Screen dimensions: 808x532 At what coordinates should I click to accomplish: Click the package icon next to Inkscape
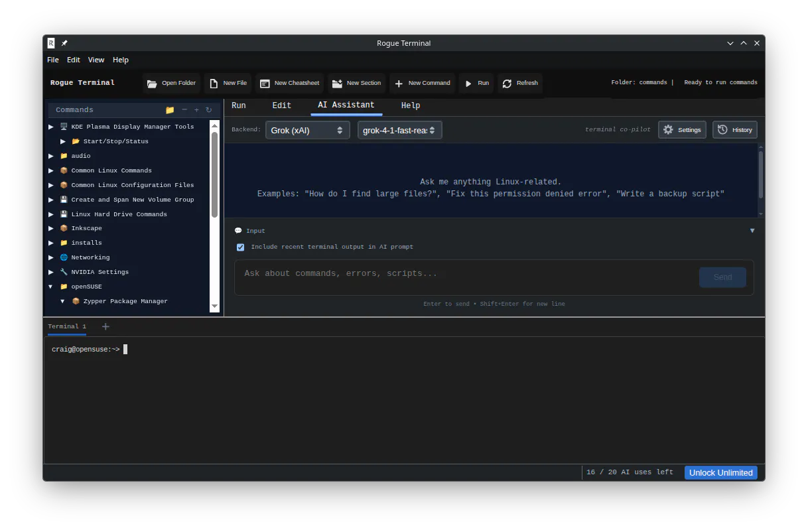(64, 228)
